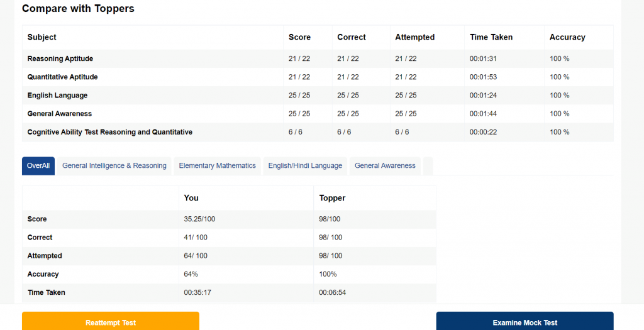The height and width of the screenshot is (330, 644).
Task: Click the Subject column header
Action: tap(42, 37)
